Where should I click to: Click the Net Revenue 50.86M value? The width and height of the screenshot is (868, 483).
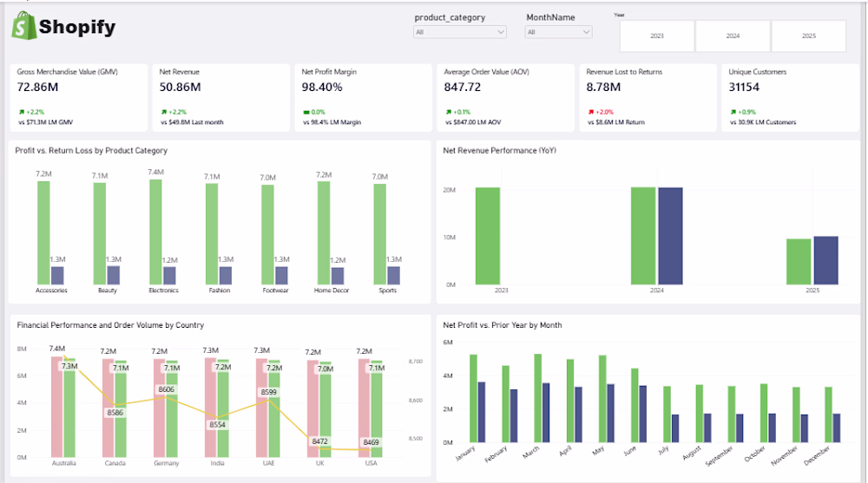click(x=180, y=87)
